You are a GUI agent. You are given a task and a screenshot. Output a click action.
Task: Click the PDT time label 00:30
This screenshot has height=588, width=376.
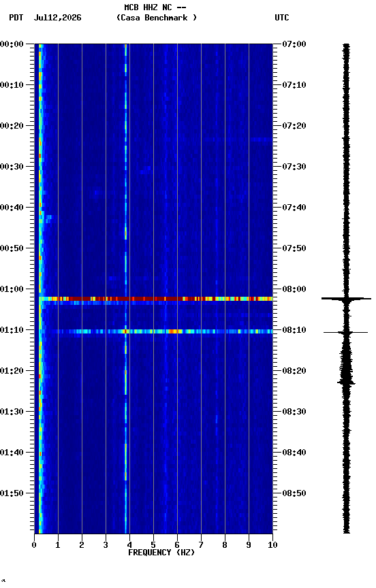pyautogui.click(x=12, y=167)
